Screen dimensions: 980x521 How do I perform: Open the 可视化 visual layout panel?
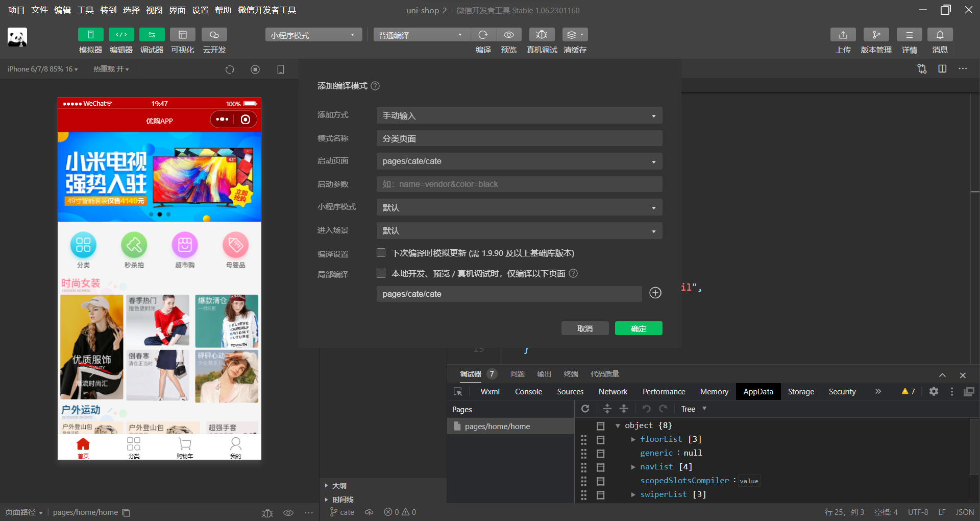(182, 35)
